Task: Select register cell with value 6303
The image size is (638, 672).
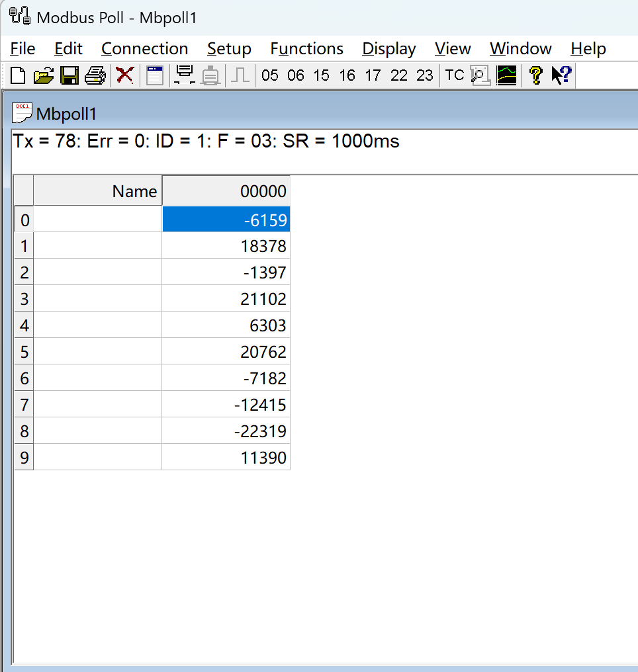Action: coord(226,325)
